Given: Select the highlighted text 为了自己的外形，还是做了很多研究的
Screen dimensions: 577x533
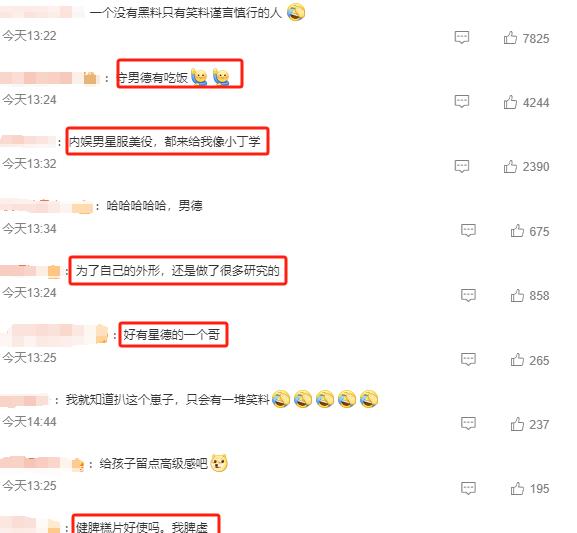Looking at the screenshot, I should [x=178, y=271].
